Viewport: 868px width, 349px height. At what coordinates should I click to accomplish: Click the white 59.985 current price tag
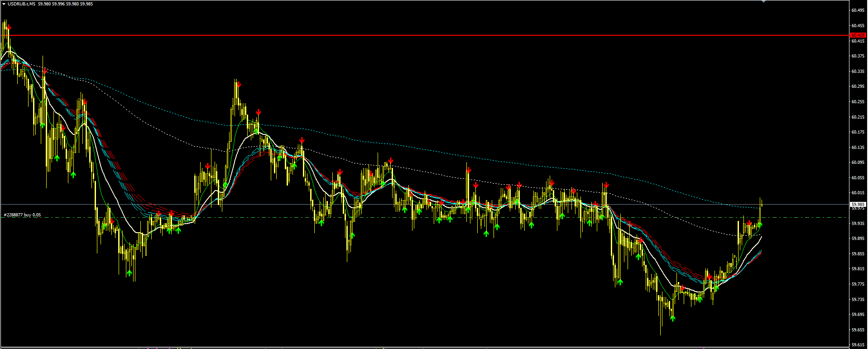pos(858,204)
